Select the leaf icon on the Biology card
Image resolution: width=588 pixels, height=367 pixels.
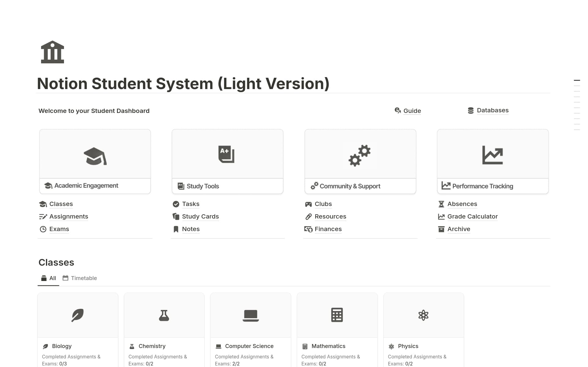[x=77, y=315]
